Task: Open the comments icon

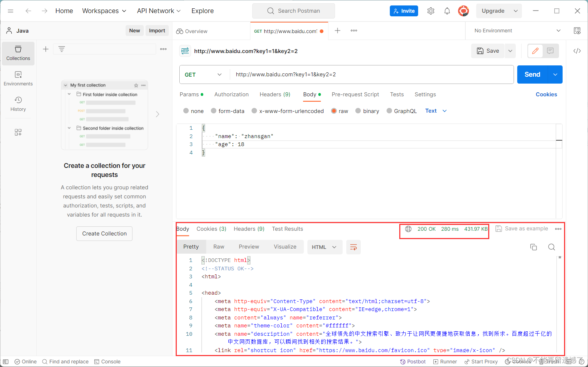Action: [550, 51]
